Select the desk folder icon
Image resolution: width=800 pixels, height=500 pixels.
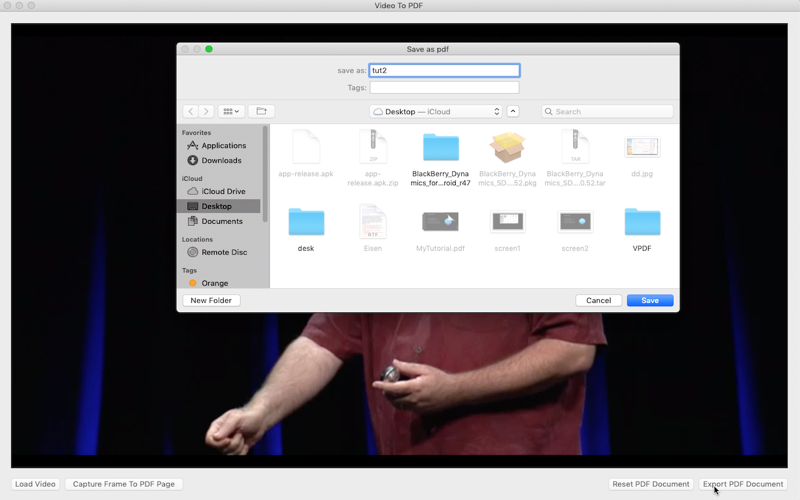[306, 222]
